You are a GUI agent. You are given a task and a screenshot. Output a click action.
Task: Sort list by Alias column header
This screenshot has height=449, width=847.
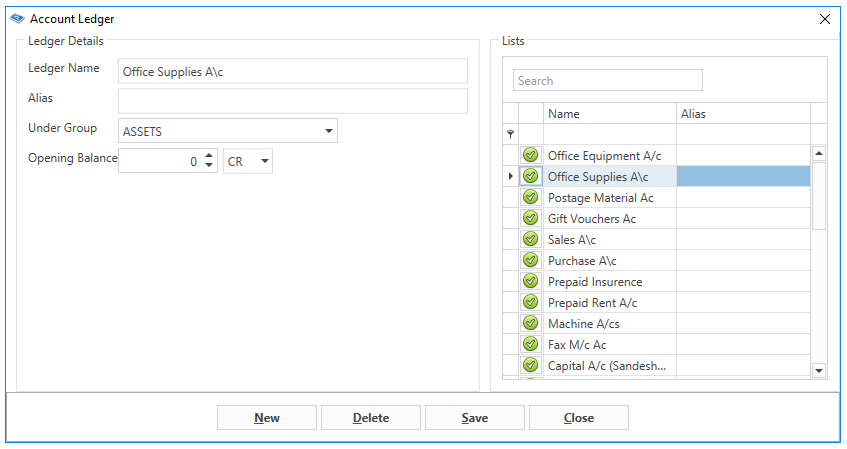(743, 113)
